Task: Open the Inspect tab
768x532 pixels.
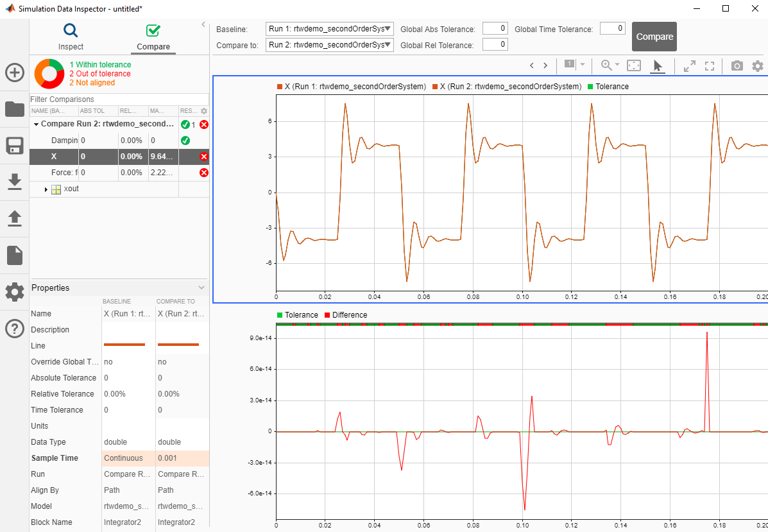Action: (x=71, y=37)
